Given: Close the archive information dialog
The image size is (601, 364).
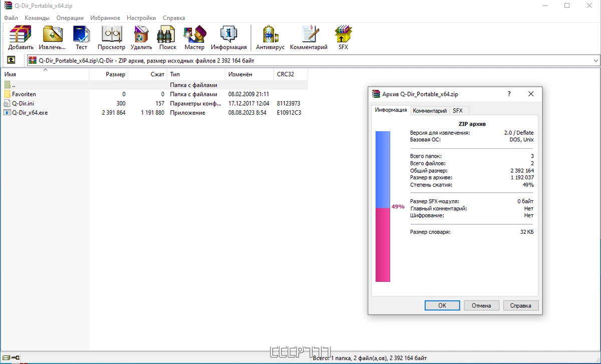Looking at the screenshot, I should 531,94.
